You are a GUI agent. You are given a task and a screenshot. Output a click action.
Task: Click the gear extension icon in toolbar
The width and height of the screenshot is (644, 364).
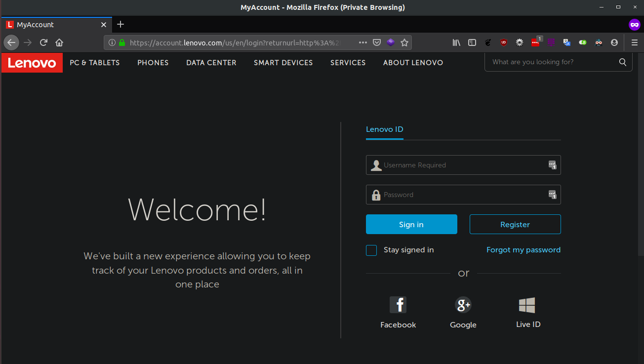pos(520,42)
